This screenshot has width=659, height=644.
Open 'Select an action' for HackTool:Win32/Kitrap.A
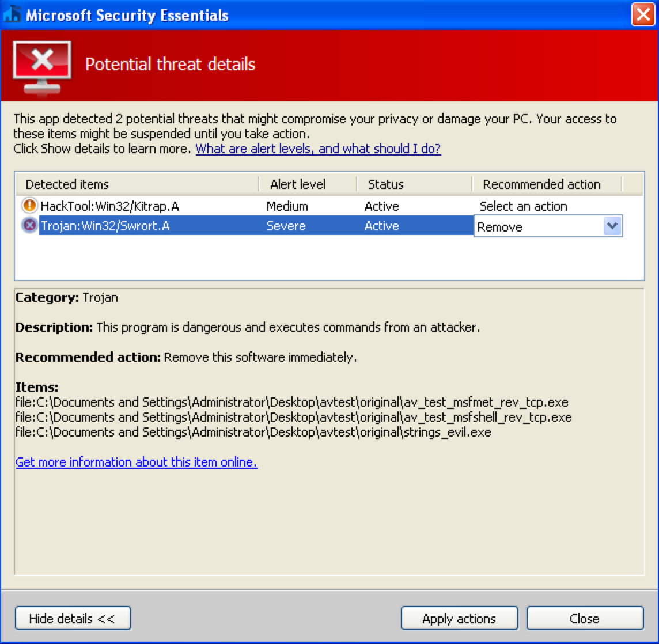pos(523,206)
